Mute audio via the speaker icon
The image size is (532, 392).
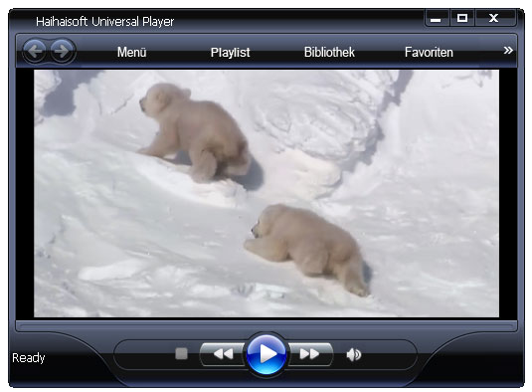point(354,354)
